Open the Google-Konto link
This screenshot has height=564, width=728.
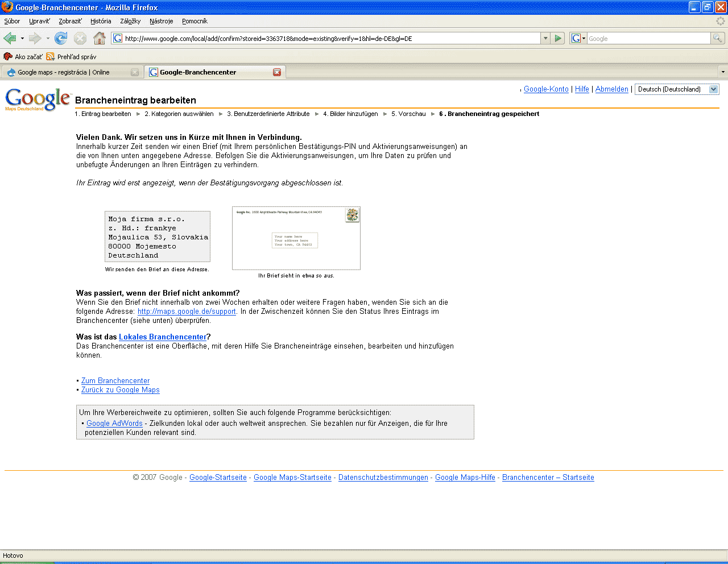click(546, 89)
